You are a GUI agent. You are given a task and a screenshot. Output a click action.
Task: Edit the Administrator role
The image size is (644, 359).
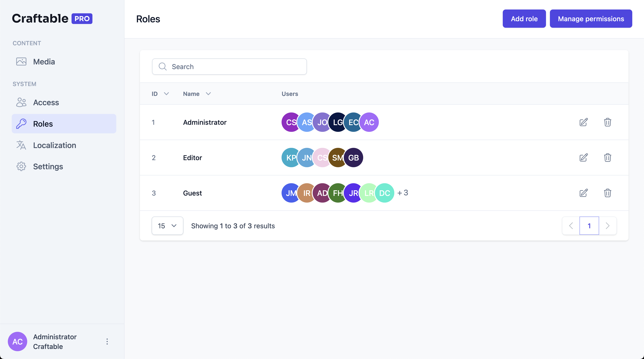[583, 122]
